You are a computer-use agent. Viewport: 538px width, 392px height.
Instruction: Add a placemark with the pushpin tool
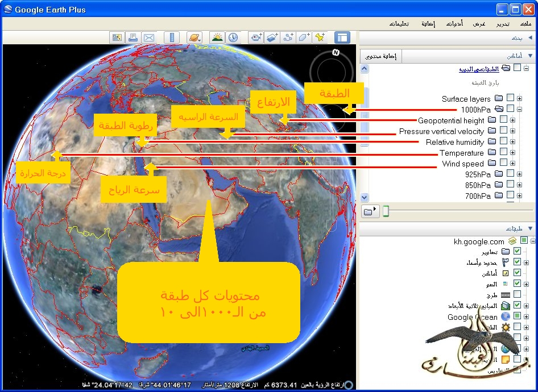tap(320, 37)
